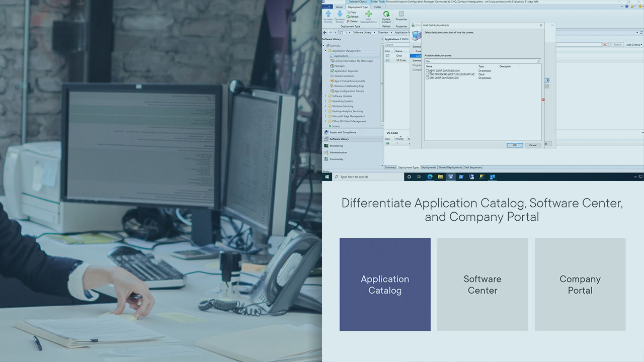Click the distribution points Filter field
Viewport: 644px width, 362px height.
pos(480,61)
